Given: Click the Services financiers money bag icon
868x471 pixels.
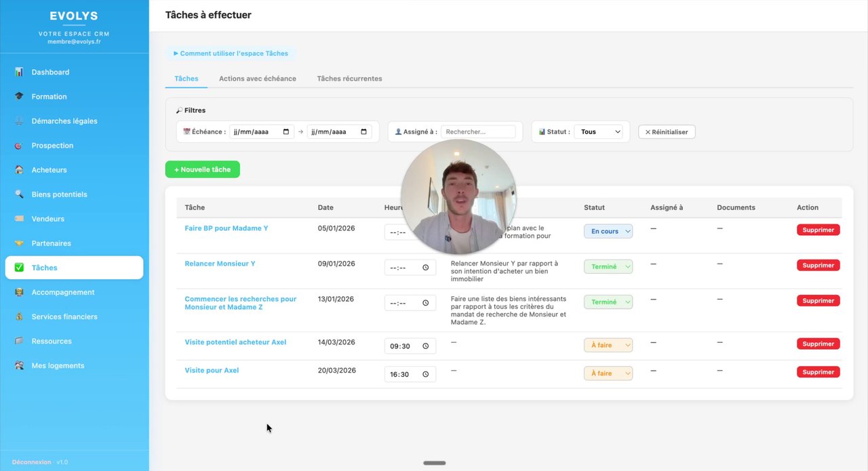Looking at the screenshot, I should click(19, 316).
